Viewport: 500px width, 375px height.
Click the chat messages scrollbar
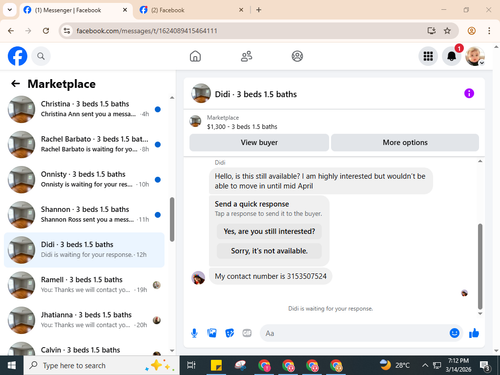(x=480, y=266)
